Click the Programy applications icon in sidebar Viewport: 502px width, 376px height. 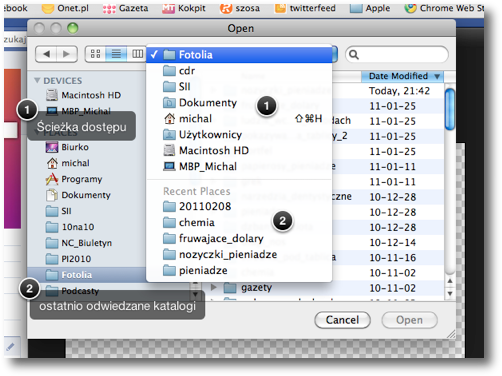click(x=52, y=179)
